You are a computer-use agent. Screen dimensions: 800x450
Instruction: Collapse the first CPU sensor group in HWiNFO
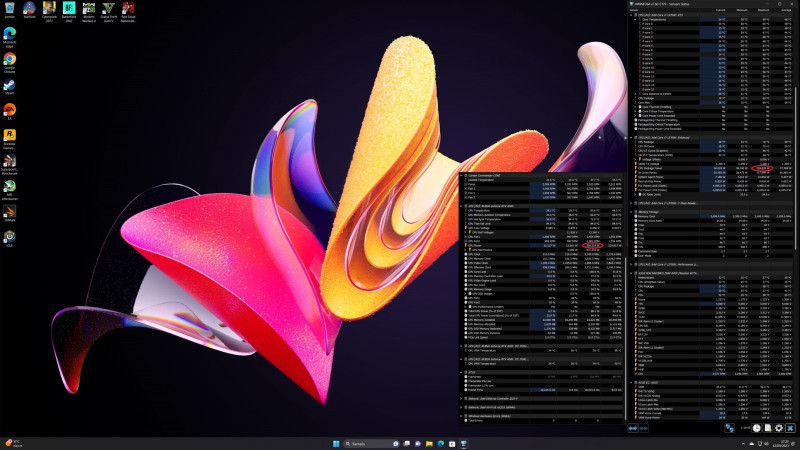point(632,15)
